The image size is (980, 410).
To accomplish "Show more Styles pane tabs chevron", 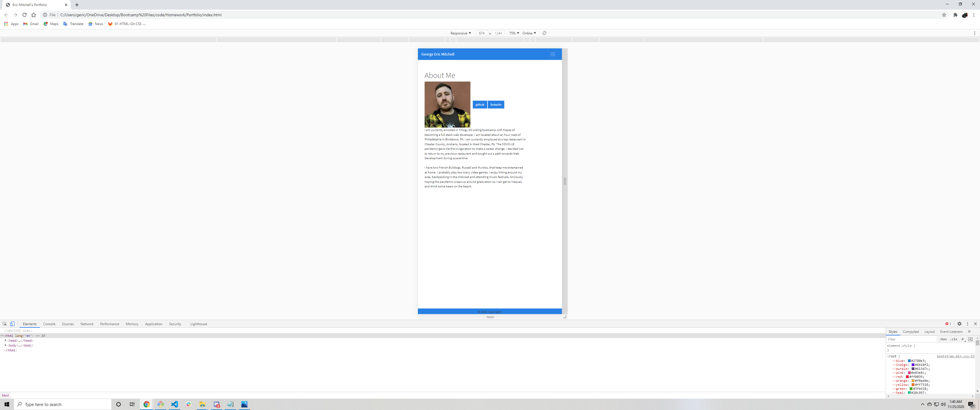I will 969,331.
